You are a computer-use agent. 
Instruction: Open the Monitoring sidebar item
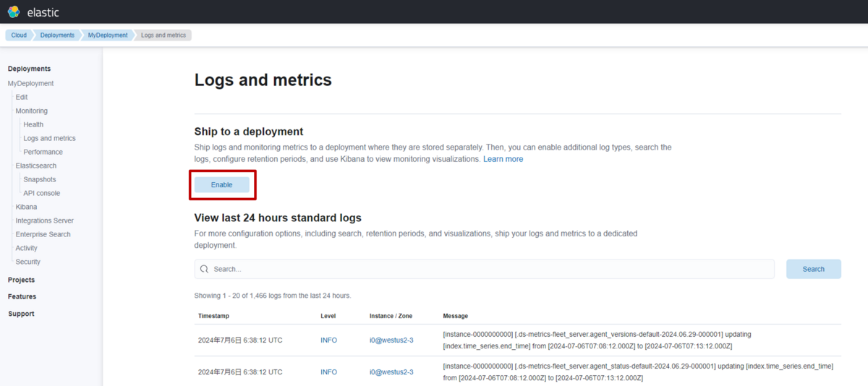click(32, 111)
